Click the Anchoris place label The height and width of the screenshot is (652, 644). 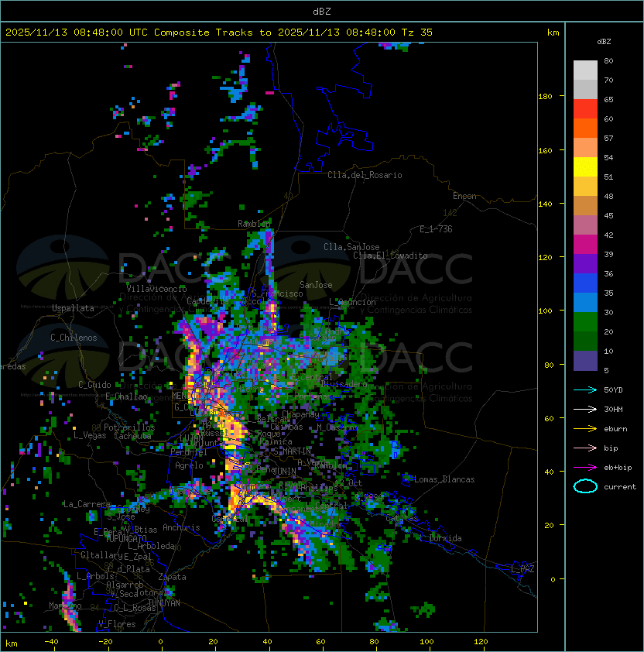(x=181, y=527)
